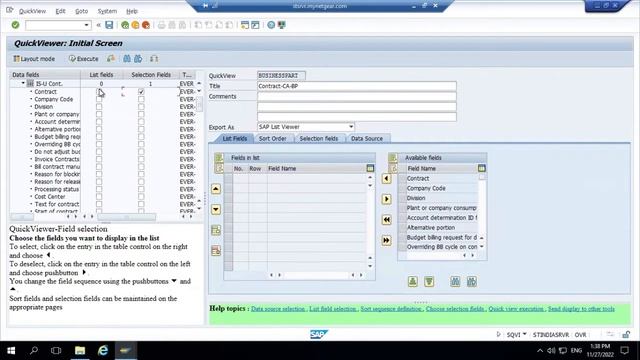
Task: Switch to the Sort Order tab
Action: pyautogui.click(x=273, y=139)
